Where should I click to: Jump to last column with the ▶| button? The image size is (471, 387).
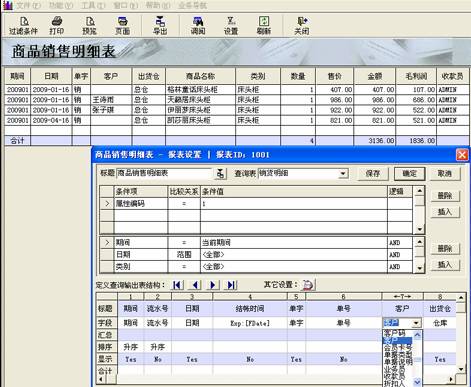(231, 285)
